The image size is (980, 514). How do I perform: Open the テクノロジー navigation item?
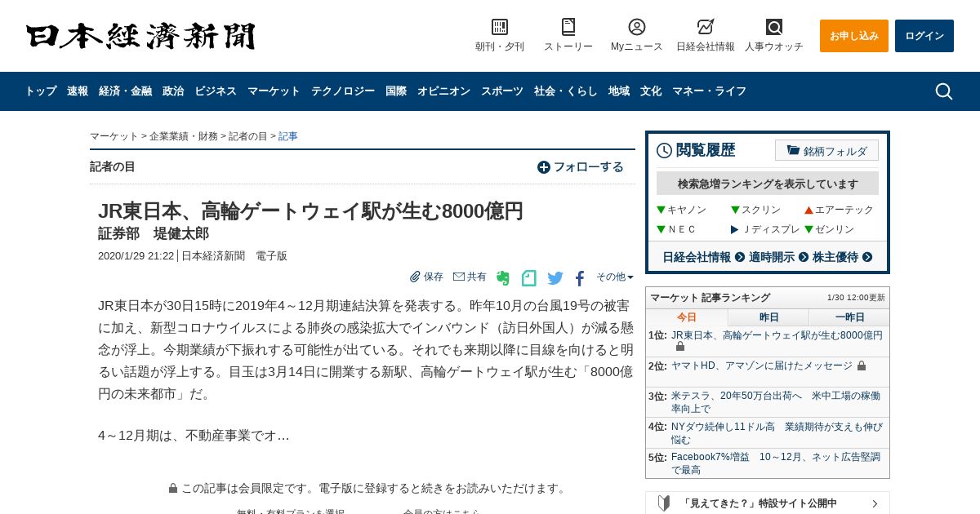coord(343,91)
